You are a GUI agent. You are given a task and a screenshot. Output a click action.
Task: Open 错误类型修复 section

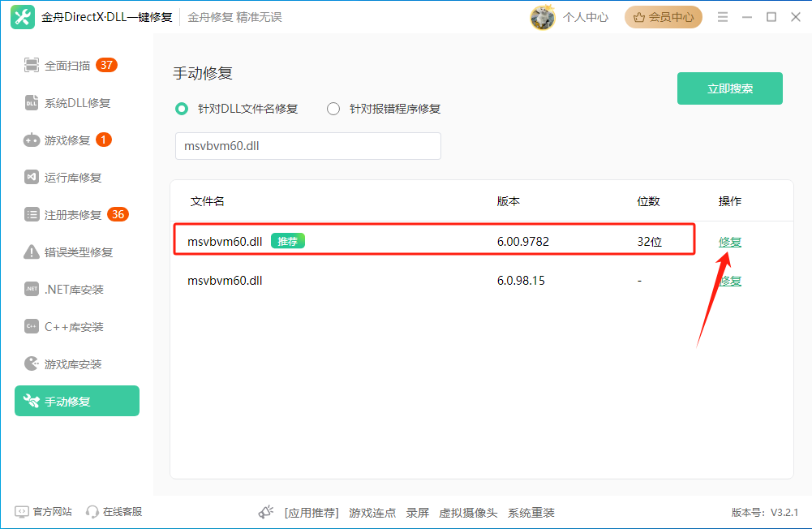[x=77, y=252]
